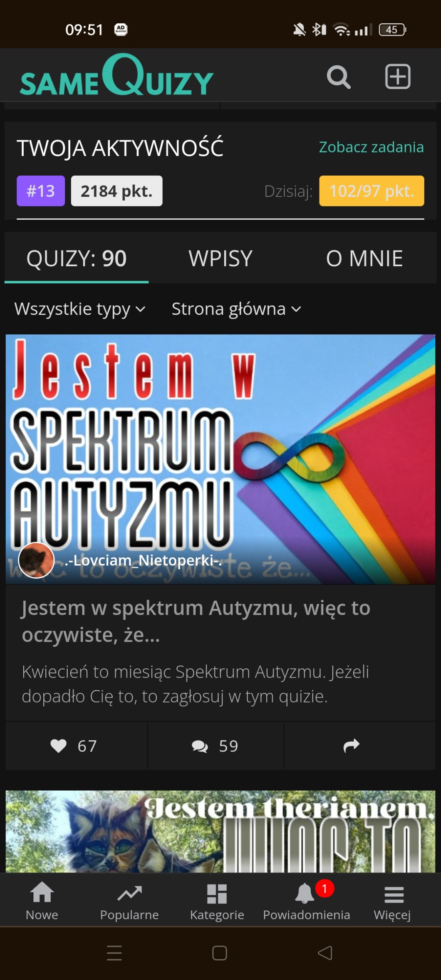441x980 pixels.
Task: Open the Zobacz zadania link
Action: pyautogui.click(x=371, y=147)
